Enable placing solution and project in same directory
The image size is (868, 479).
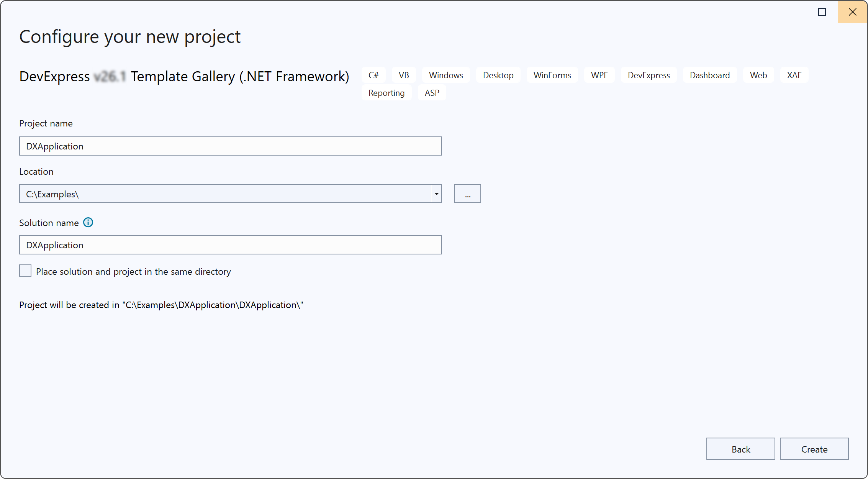point(25,271)
